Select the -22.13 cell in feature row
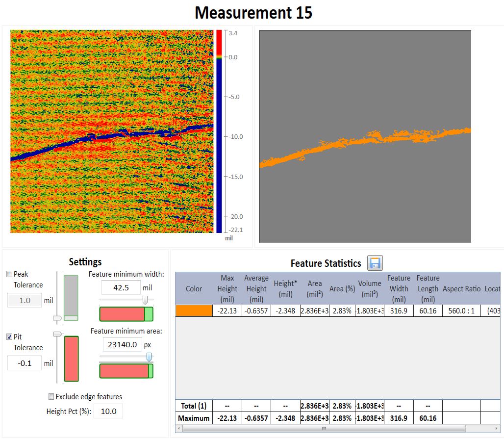 227,310
